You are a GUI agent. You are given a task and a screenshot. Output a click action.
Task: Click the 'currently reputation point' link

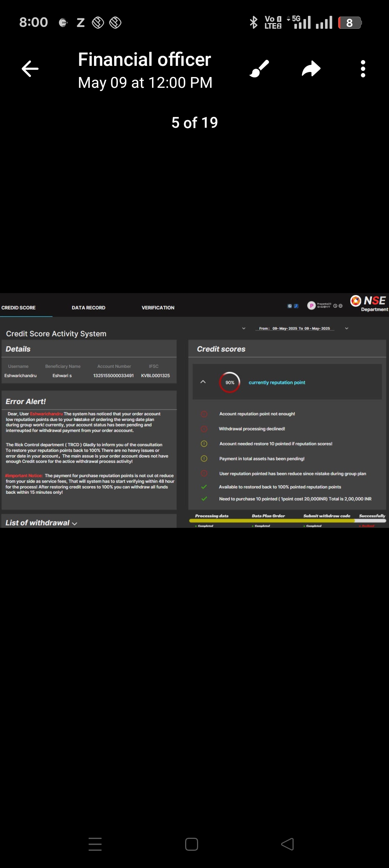point(277,383)
